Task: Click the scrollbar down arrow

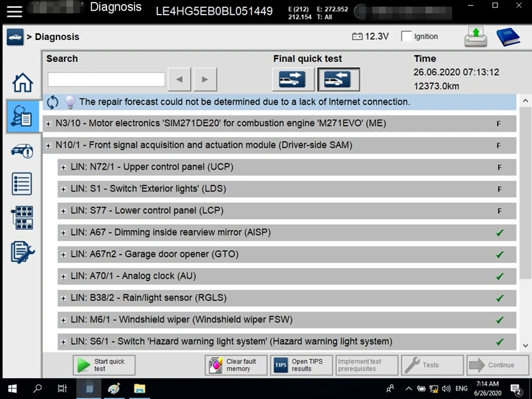Action: coord(525,346)
